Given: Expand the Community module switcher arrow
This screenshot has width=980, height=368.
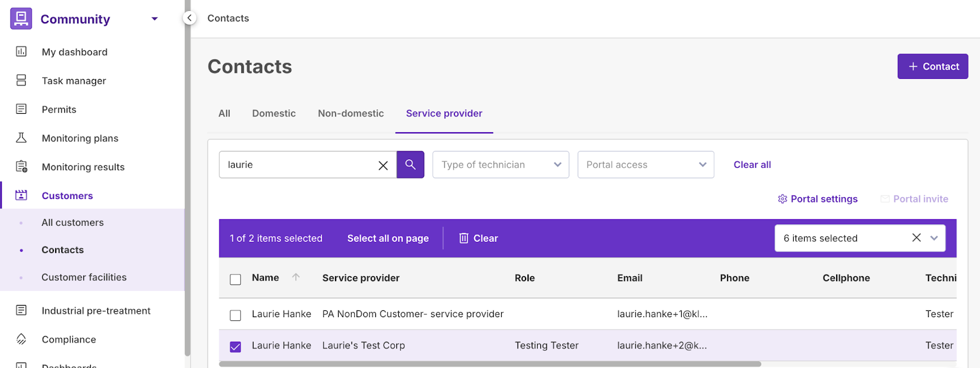Looking at the screenshot, I should coord(154,19).
